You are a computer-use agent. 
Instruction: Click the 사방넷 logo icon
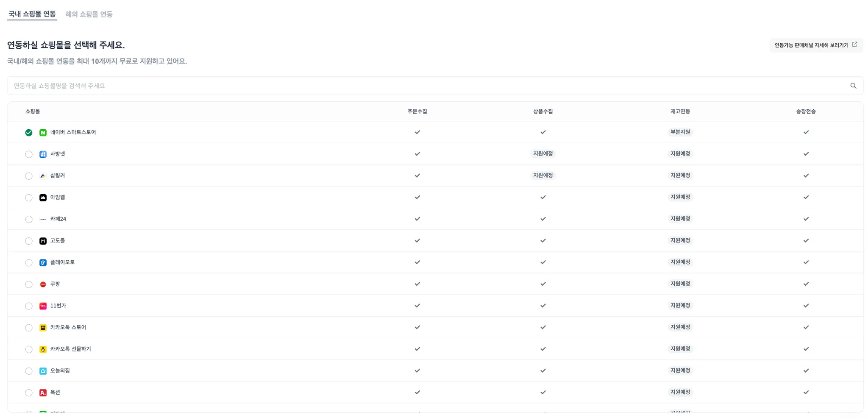pyautogui.click(x=43, y=154)
